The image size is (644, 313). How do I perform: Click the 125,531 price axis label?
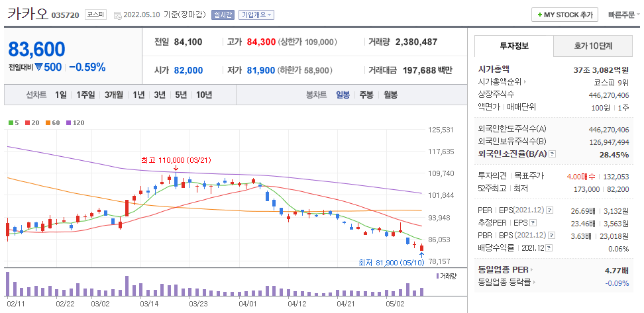(x=441, y=130)
